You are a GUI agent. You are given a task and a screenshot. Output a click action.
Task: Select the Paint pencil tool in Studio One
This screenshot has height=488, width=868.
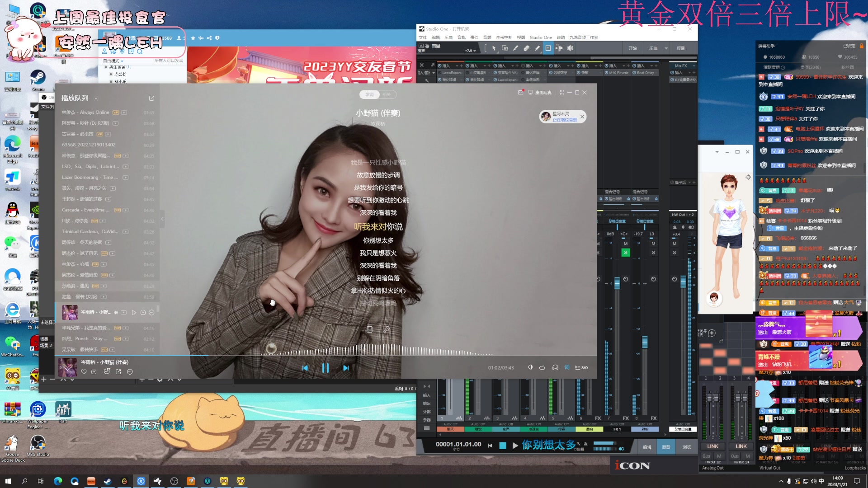coord(537,48)
